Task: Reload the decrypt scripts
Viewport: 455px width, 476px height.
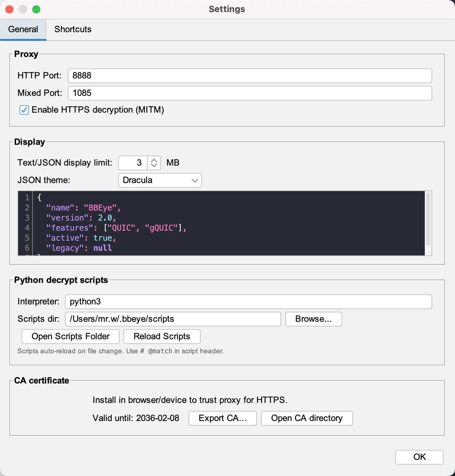Action: click(162, 336)
